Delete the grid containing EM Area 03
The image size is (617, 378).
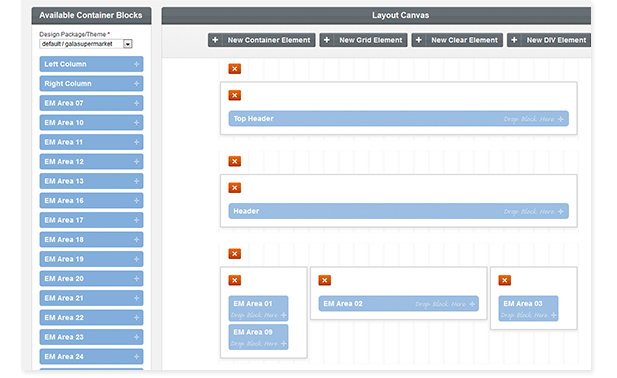[504, 280]
